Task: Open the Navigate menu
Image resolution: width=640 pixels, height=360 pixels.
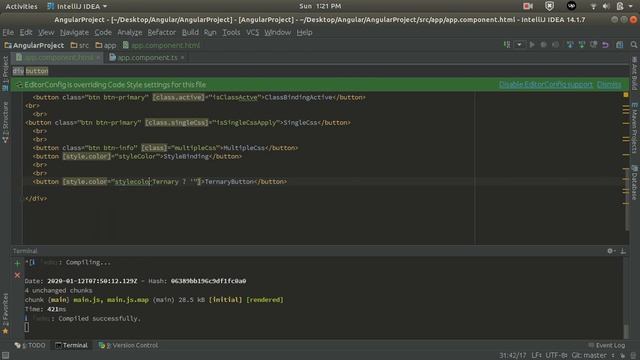Action: (74, 32)
